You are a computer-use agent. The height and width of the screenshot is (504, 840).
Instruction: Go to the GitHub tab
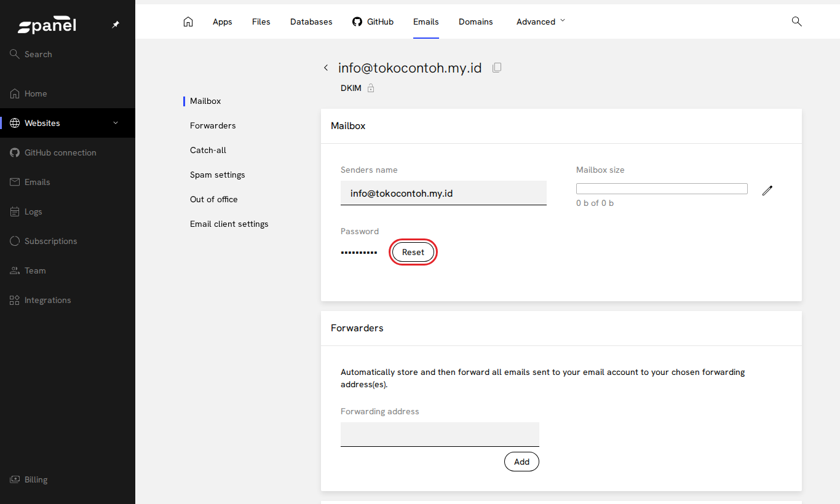point(373,22)
